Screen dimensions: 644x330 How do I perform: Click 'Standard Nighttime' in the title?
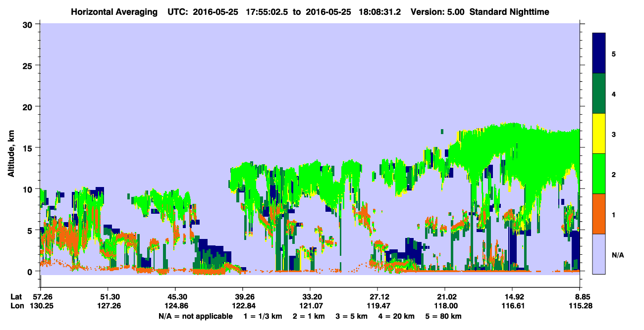tap(509, 12)
